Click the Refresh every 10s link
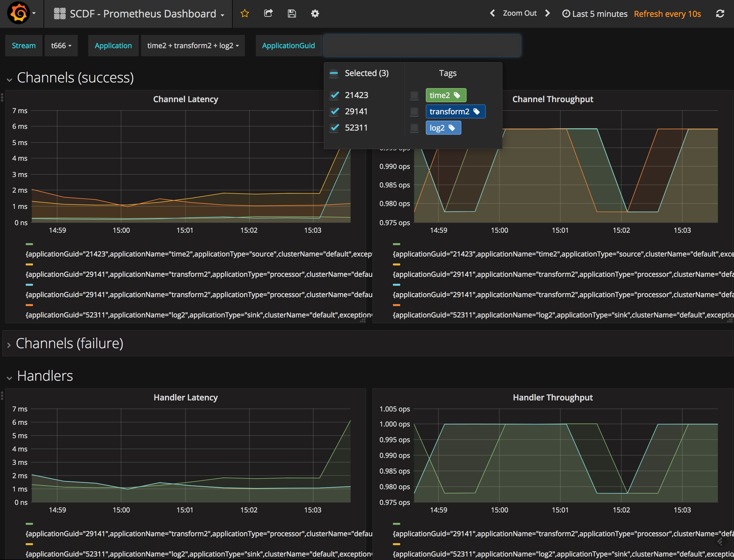 pos(667,14)
